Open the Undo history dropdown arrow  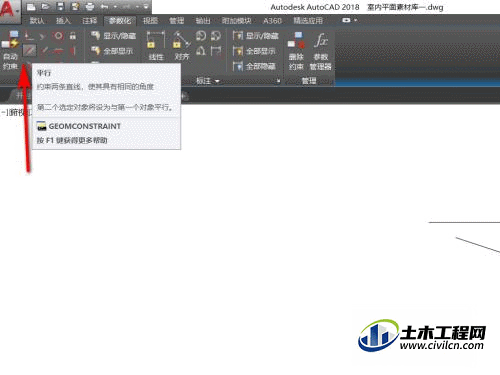coord(115,7)
